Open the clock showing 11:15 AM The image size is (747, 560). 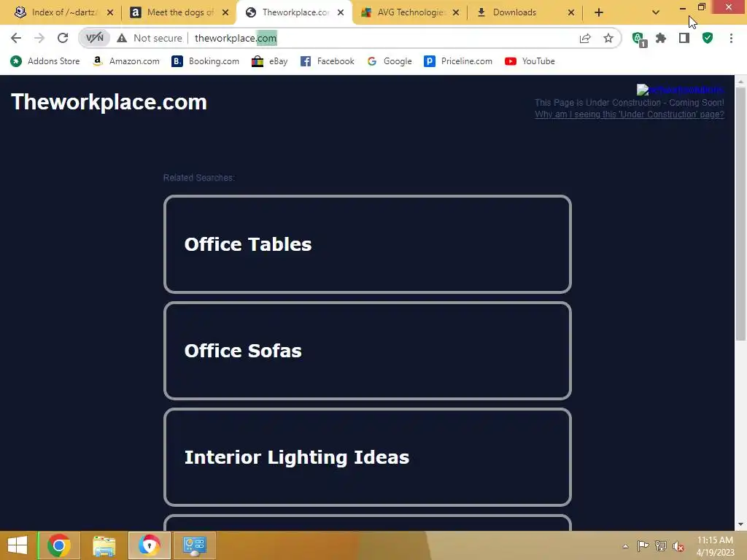715,546
